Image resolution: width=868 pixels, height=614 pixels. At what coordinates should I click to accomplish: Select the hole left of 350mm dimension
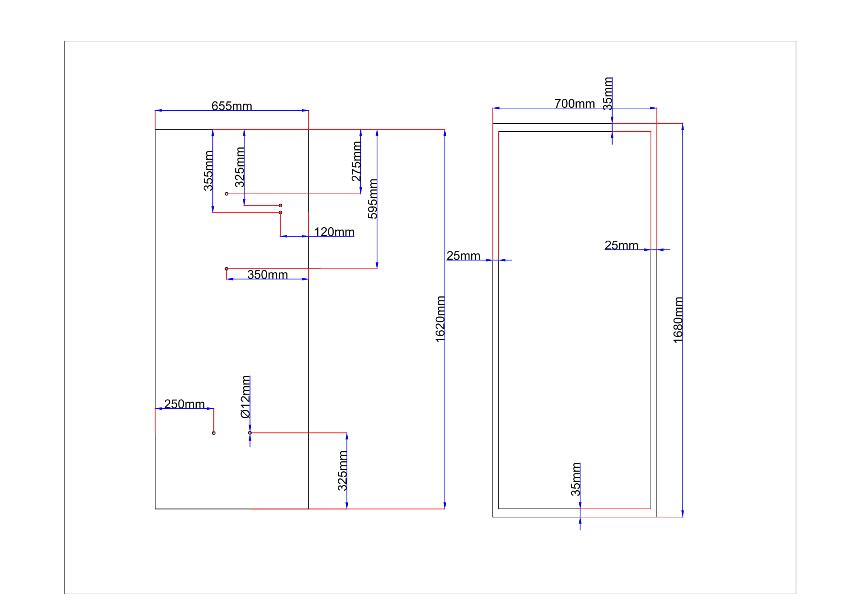click(226, 269)
